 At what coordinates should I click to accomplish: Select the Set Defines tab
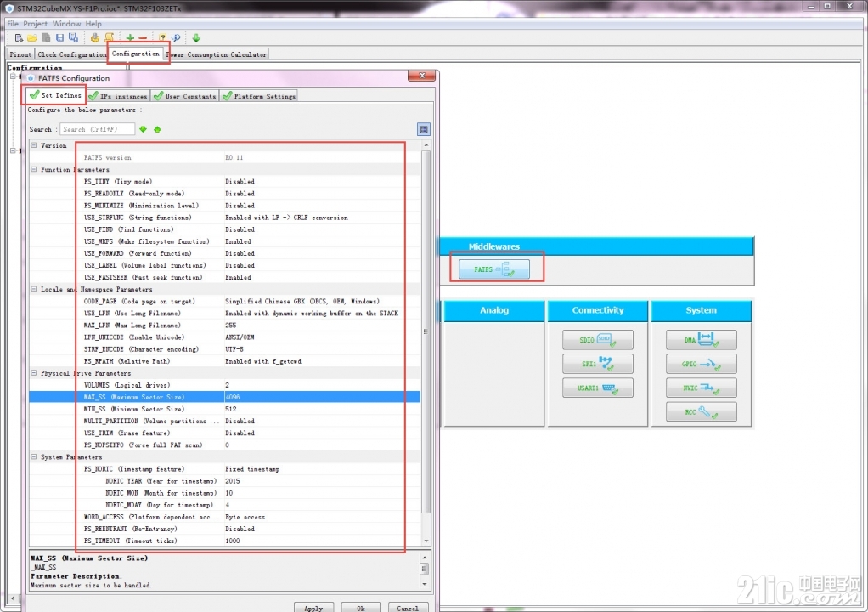pos(55,95)
